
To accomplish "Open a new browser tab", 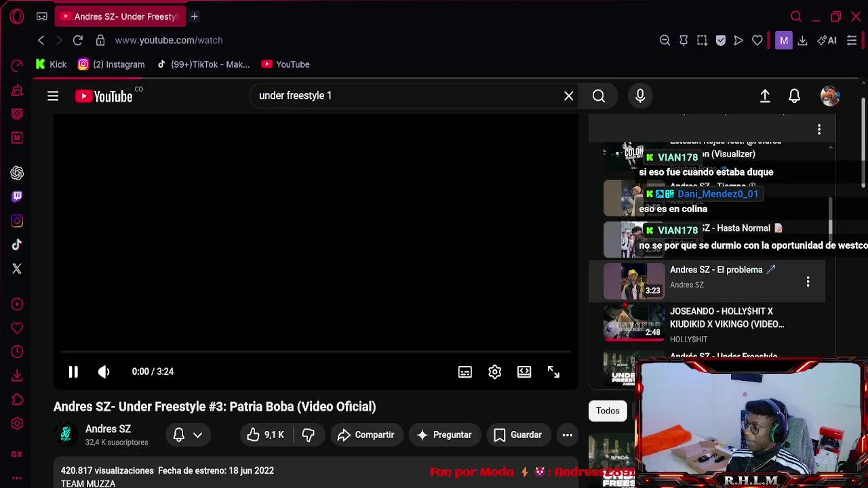I will pos(194,16).
